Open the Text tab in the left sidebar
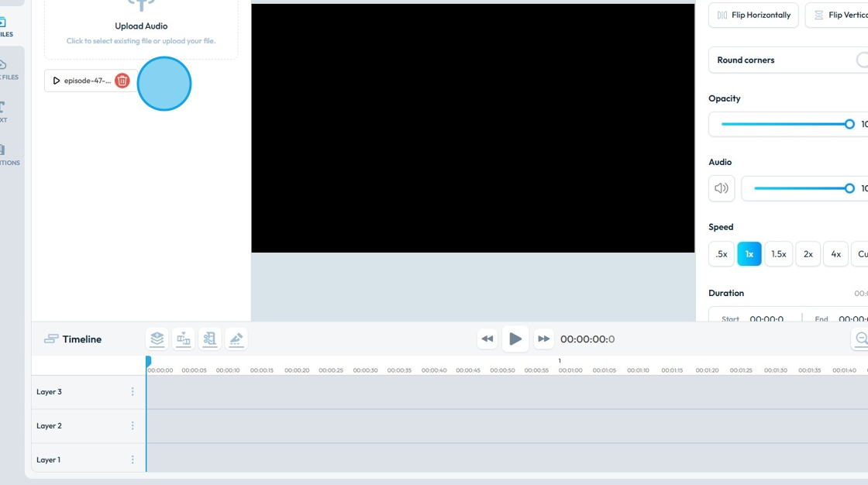 point(3,112)
